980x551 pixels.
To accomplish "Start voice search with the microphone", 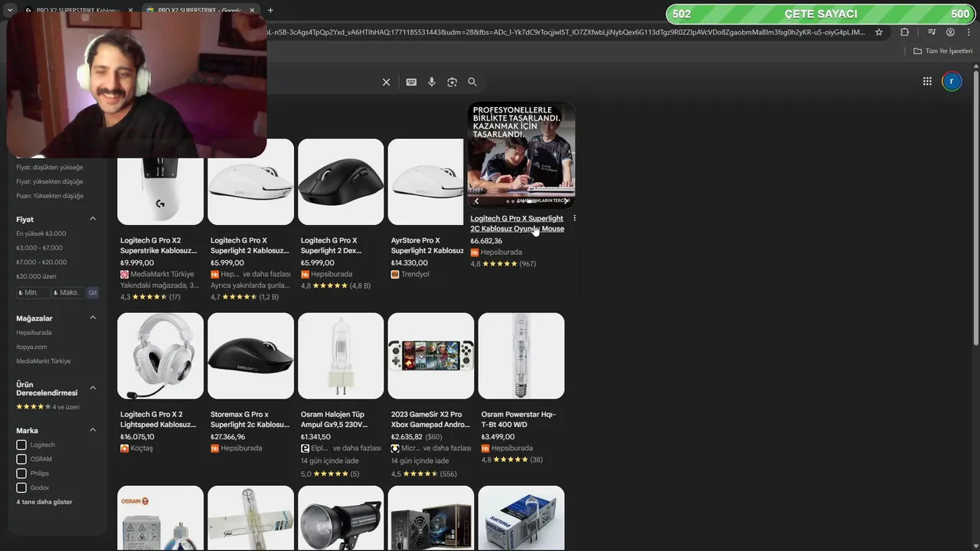I will coord(432,82).
